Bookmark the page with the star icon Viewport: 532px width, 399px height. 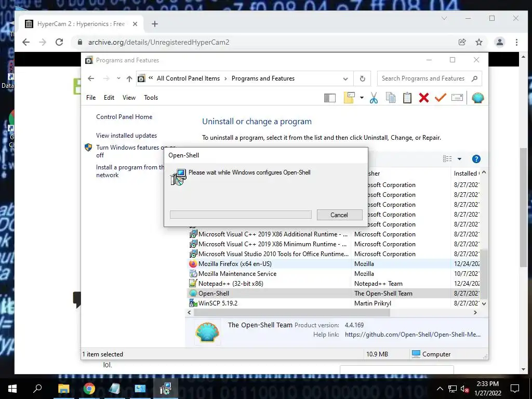click(x=478, y=42)
